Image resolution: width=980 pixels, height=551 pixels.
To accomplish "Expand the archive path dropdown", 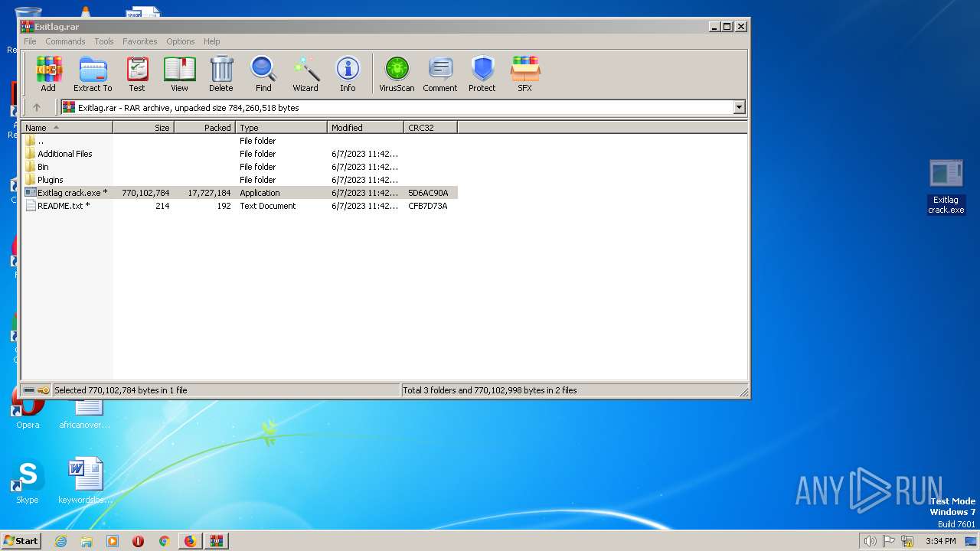I will [739, 108].
